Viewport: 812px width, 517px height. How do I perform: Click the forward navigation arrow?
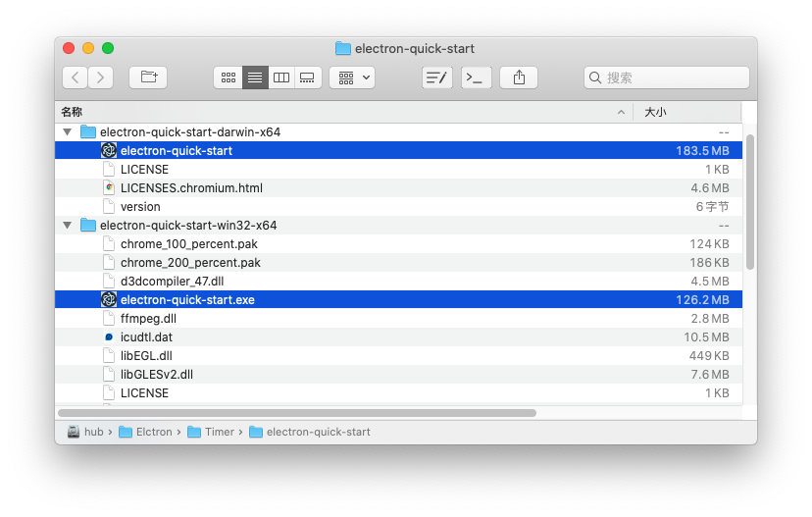pos(100,78)
